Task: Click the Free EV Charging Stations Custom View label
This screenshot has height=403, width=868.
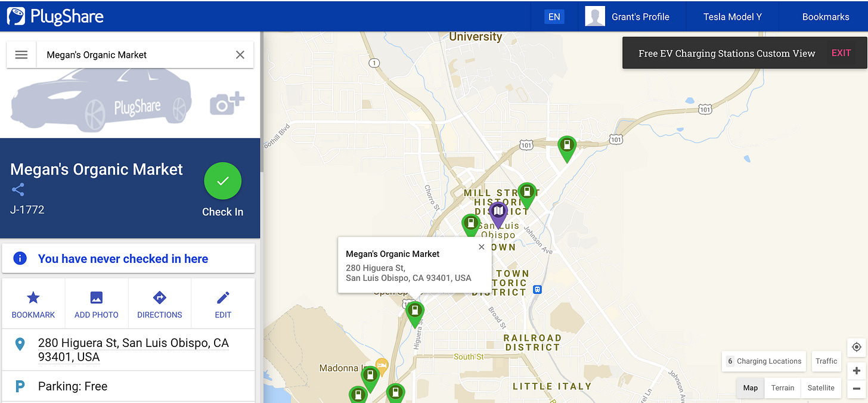Action: (x=727, y=53)
